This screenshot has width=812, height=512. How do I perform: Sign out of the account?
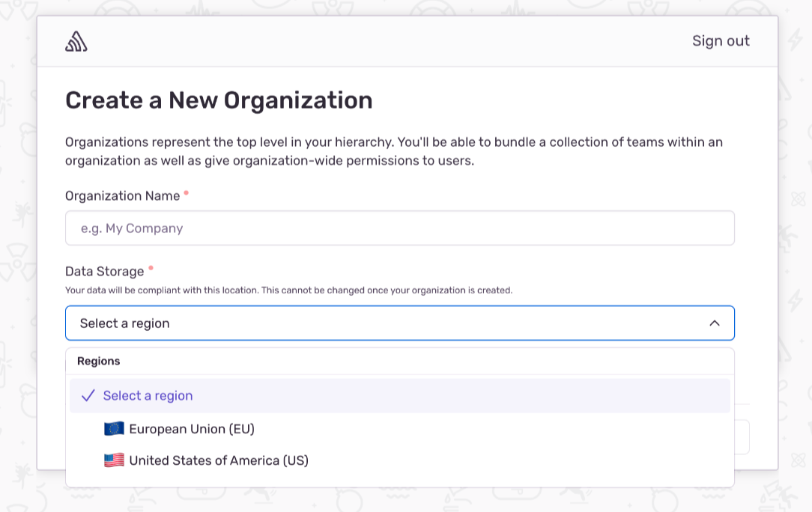(721, 41)
